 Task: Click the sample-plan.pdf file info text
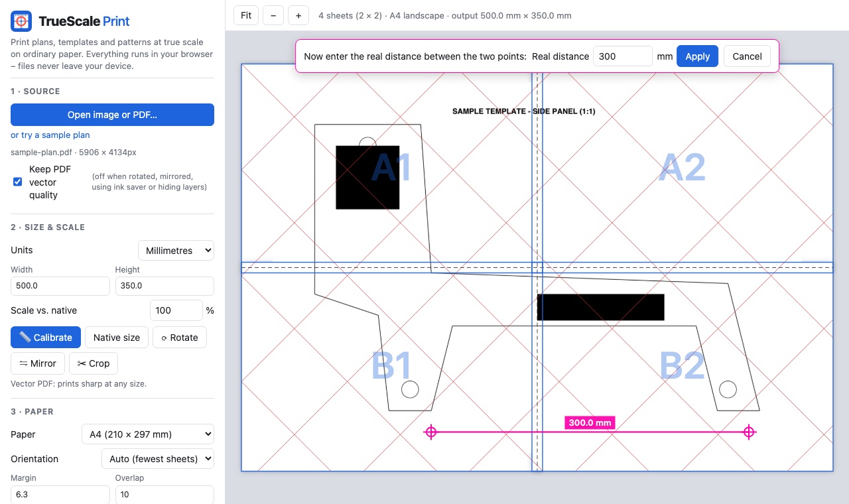tap(74, 153)
